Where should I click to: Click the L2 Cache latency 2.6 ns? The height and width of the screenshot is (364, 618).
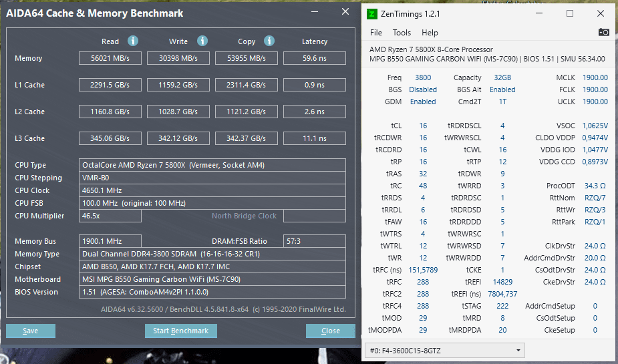(315, 112)
